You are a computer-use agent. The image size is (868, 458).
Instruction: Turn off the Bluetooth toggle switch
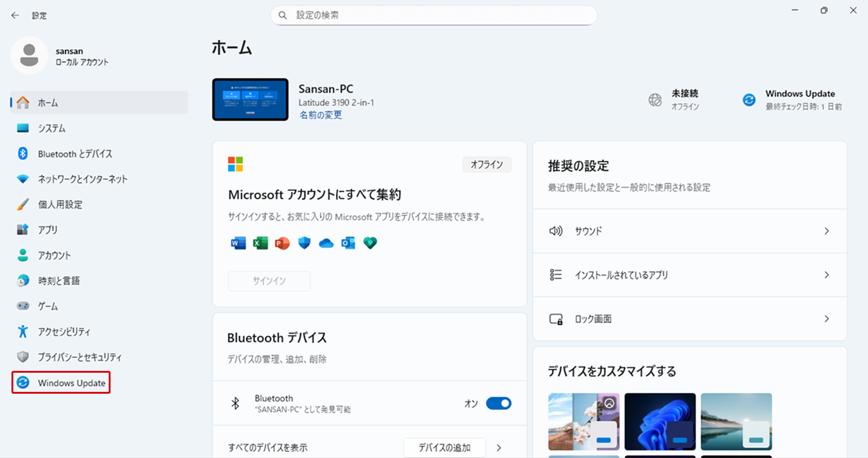tap(498, 403)
